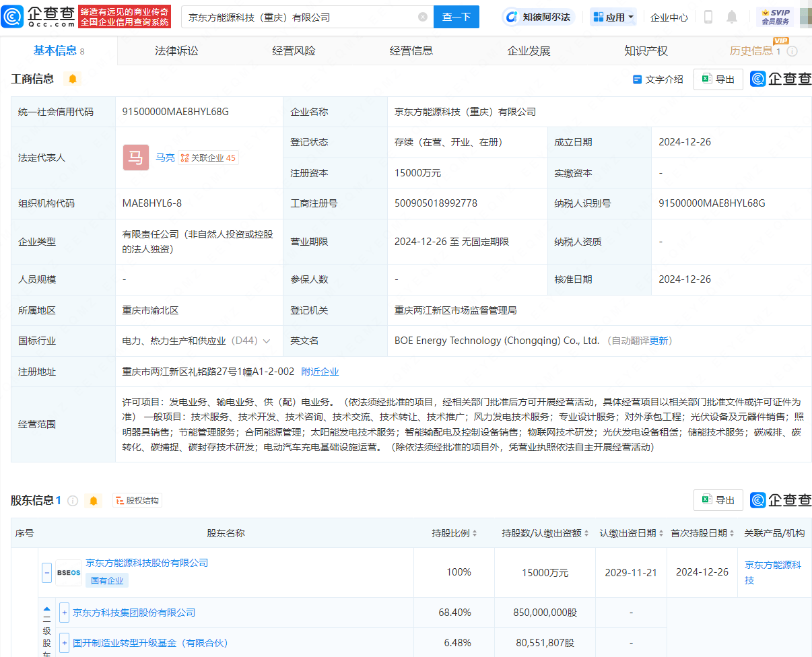Collapse the 京东方能源科技股份有限公司 shareholder row
Viewport: 812px width, 657px height.
pyautogui.click(x=47, y=573)
